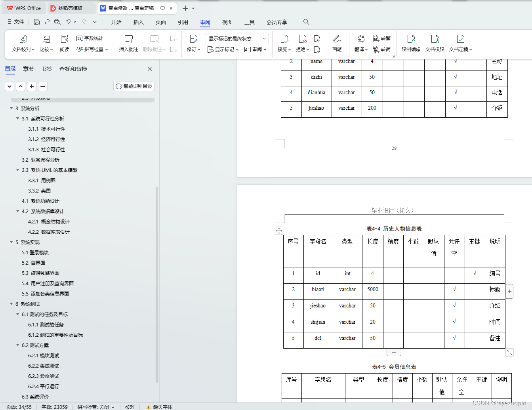This screenshot has height=410, width=532.
Task: Click the search magnifier icon in menu bar
Action: pyautogui.click(x=306, y=22)
